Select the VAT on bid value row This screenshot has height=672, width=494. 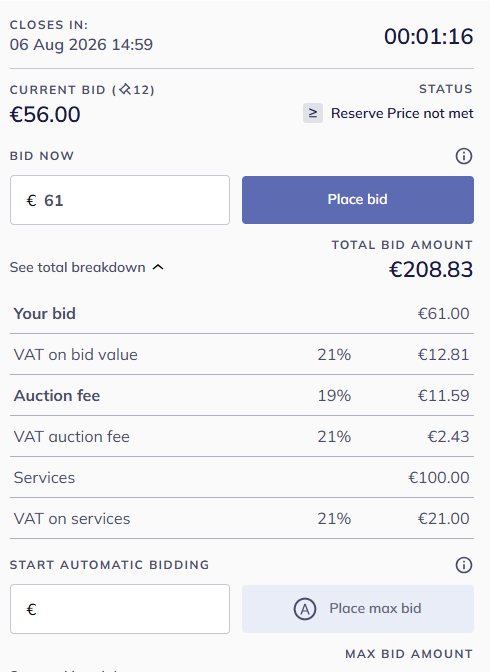pos(242,354)
